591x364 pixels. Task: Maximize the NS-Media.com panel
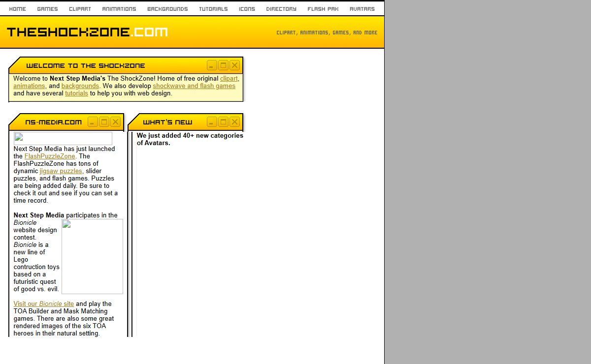(x=104, y=122)
